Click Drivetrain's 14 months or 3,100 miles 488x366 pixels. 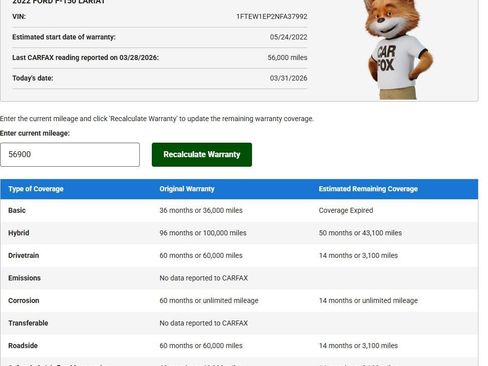358,255
